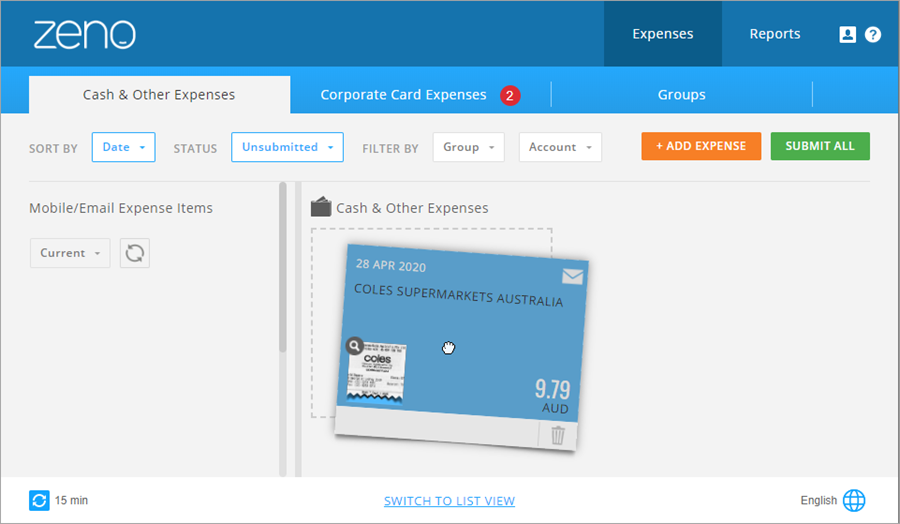
Task: Click the left panel vertical scrollbar
Action: pos(282,267)
